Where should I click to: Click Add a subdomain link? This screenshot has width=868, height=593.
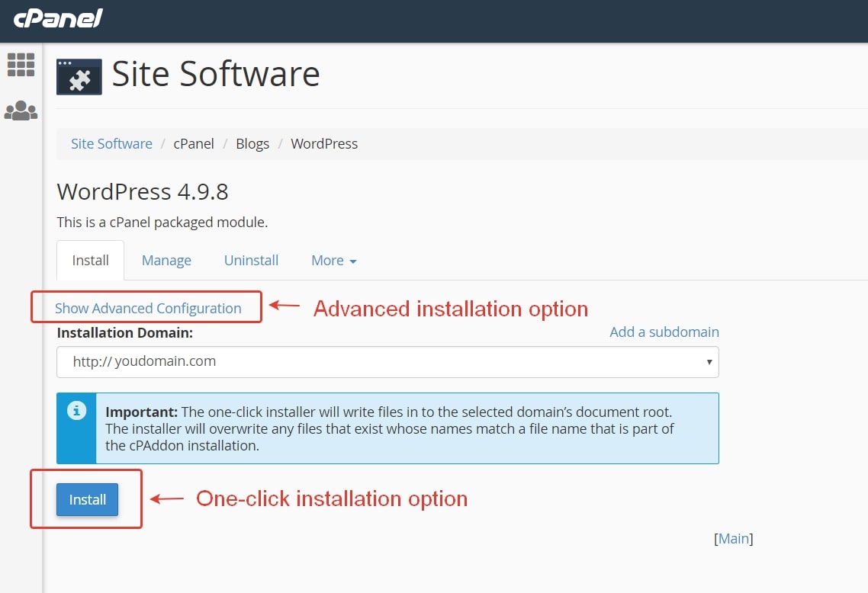click(664, 332)
